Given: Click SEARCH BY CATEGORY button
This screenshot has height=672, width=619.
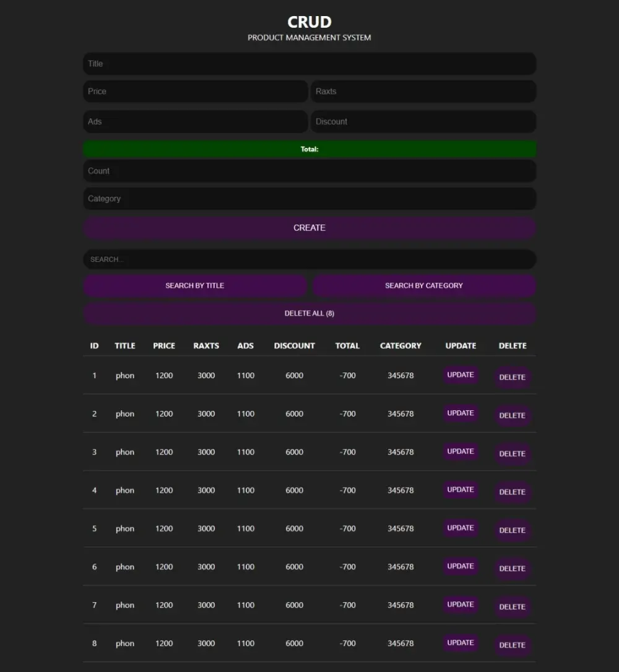Looking at the screenshot, I should click(424, 285).
